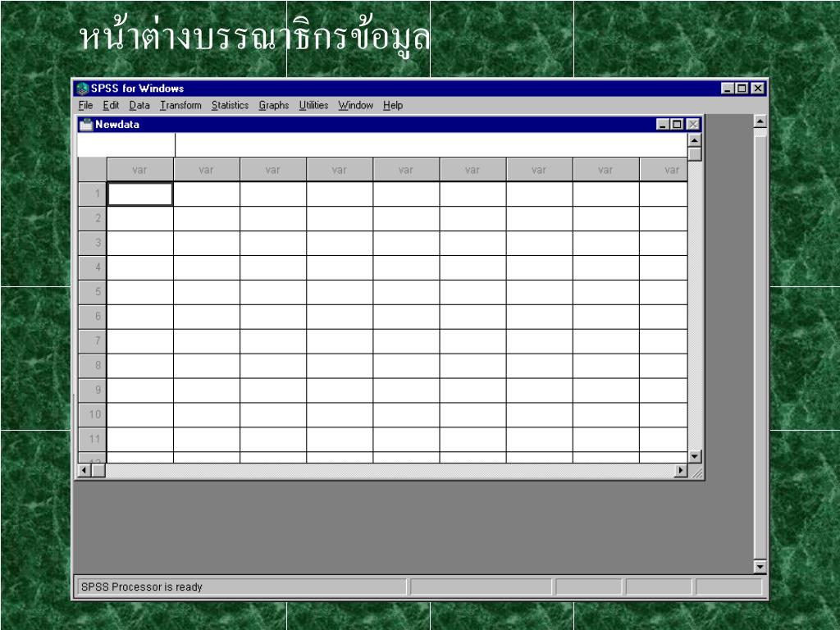The image size is (840, 630).
Task: Select the third var column header
Action: pyautogui.click(x=272, y=170)
